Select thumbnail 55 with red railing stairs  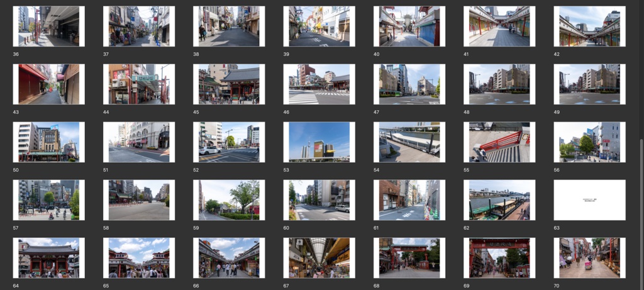tap(499, 142)
